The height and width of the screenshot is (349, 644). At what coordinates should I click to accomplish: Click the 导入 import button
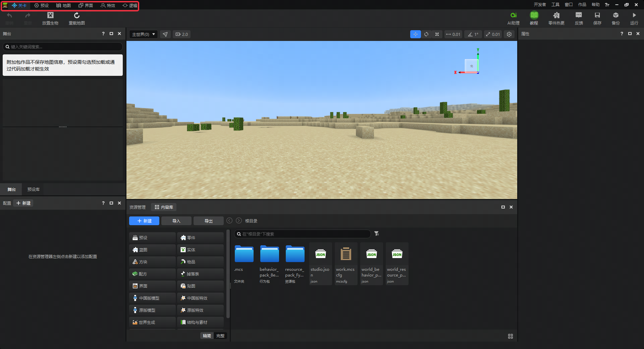pos(176,221)
